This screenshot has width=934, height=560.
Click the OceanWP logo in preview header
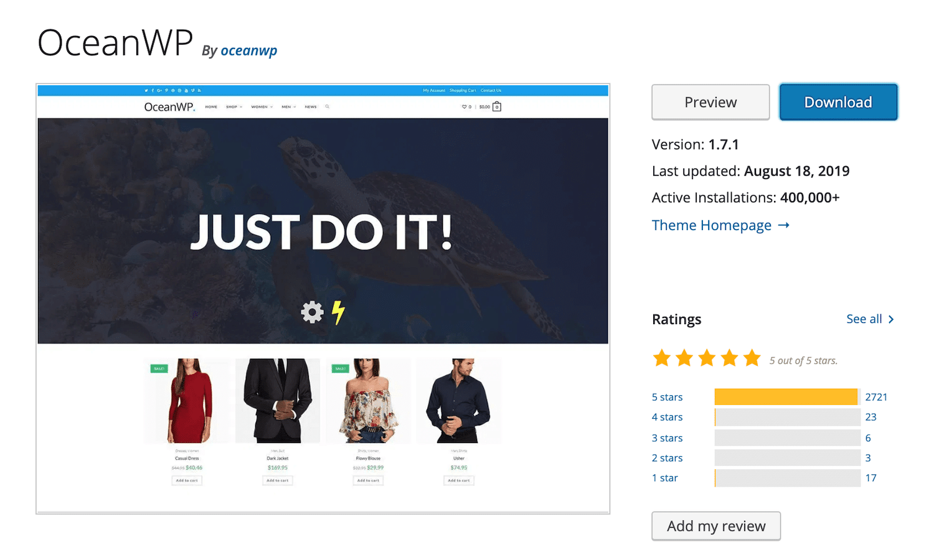tap(169, 107)
